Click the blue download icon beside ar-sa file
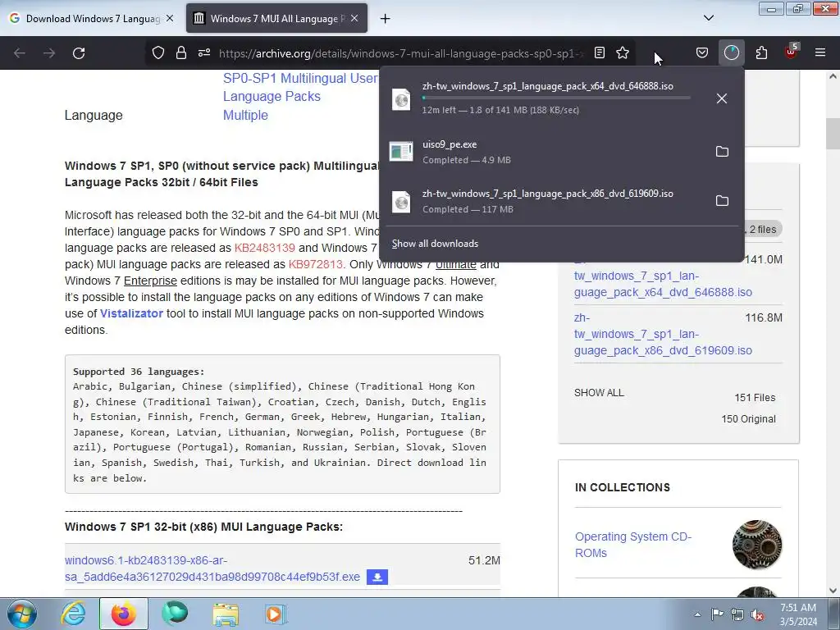Viewport: 840px width, 630px height. point(377,577)
